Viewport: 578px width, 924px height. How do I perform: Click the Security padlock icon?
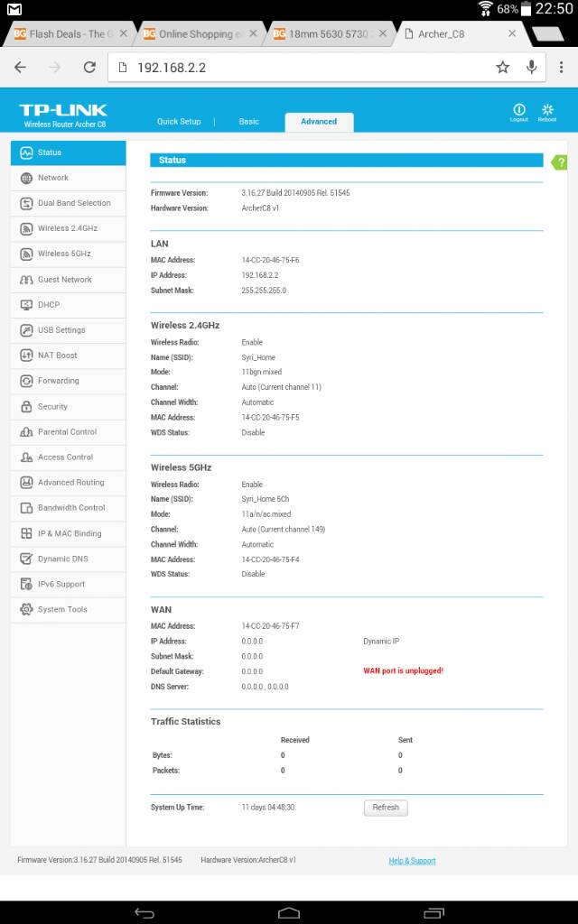26,407
